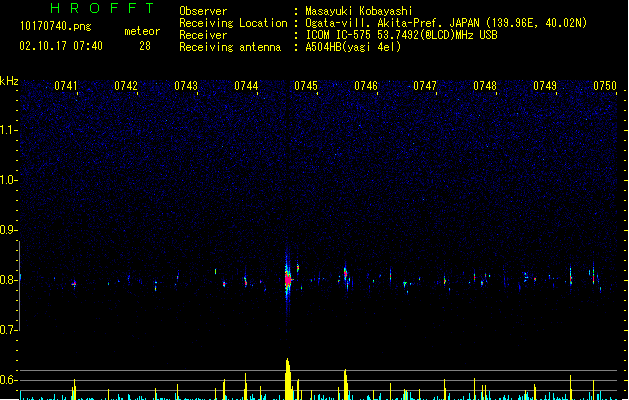Viewport: 629px width, 400px height.
Task: Click the 1.1 kHz axis label
Action: 8,130
